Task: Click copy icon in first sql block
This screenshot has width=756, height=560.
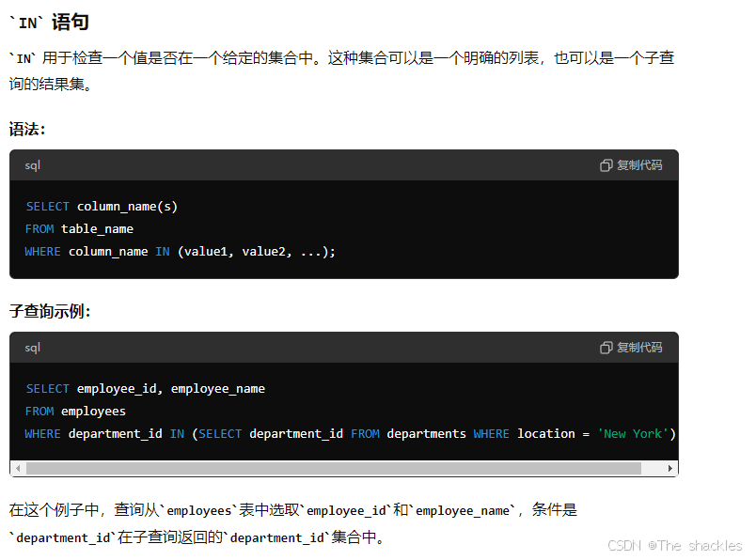Action: [606, 165]
